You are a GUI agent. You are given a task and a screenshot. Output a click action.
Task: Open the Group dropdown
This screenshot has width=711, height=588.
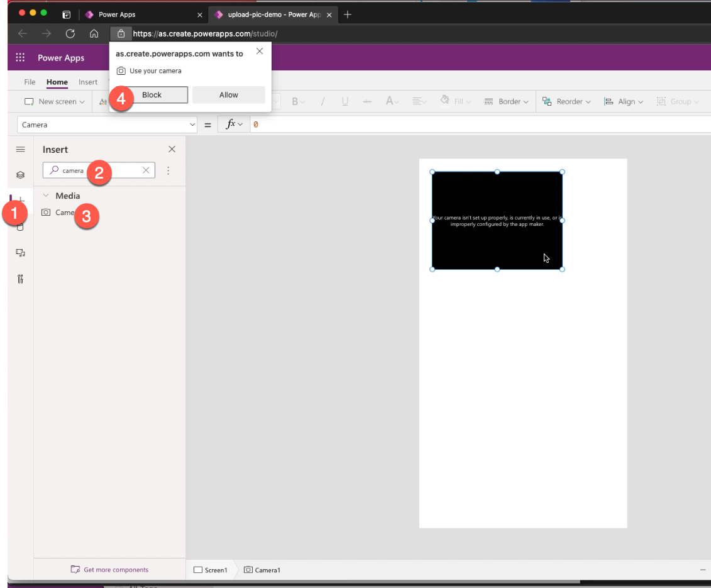click(678, 102)
